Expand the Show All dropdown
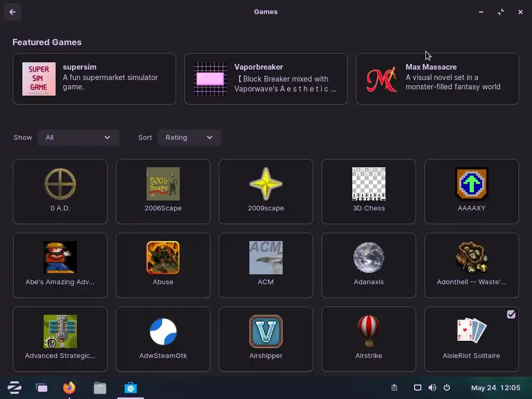 click(x=78, y=137)
